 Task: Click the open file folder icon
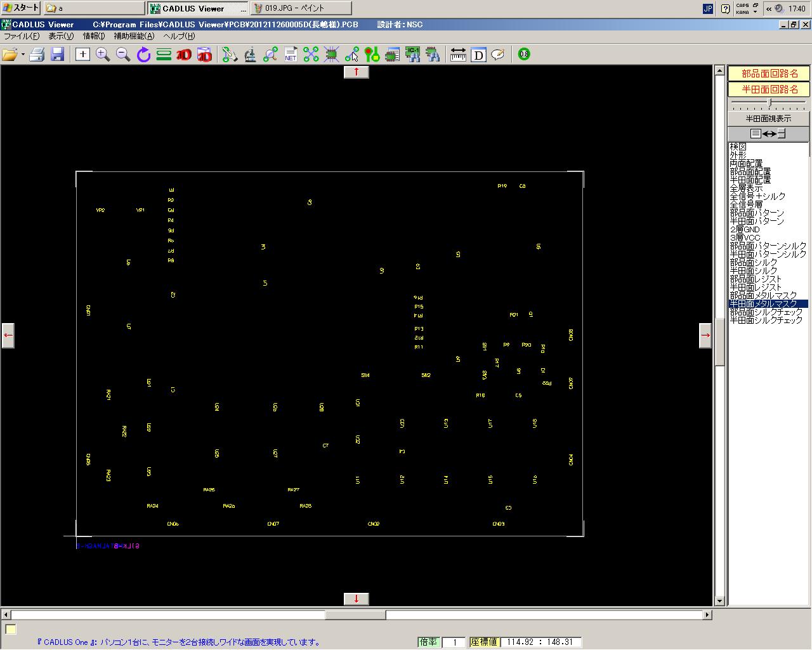coord(9,55)
